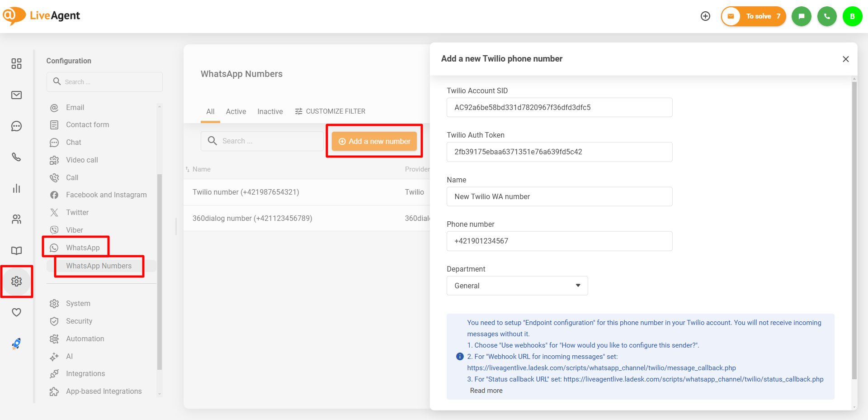The image size is (868, 420).
Task: Open the Customers people icon in sidebar
Action: pos(17,220)
